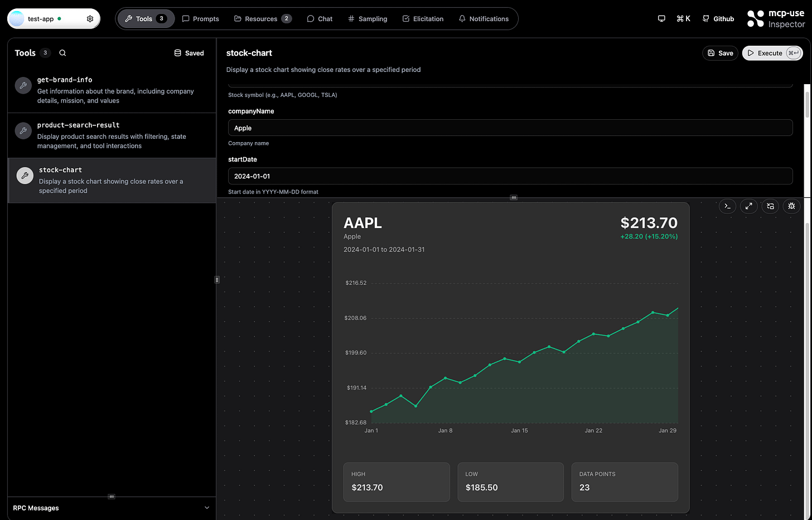The height and width of the screenshot is (520, 812).
Task: Click the search icon beside Tools heading
Action: (x=62, y=53)
